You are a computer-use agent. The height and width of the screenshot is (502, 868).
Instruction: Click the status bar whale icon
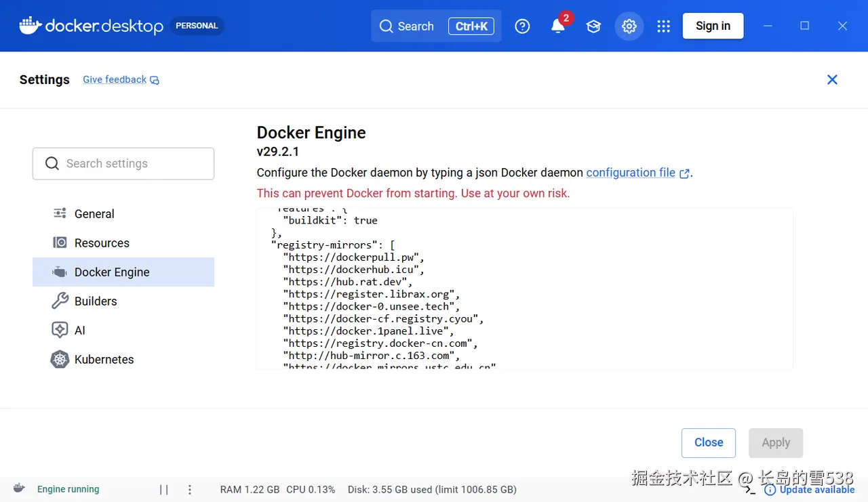[19, 488]
